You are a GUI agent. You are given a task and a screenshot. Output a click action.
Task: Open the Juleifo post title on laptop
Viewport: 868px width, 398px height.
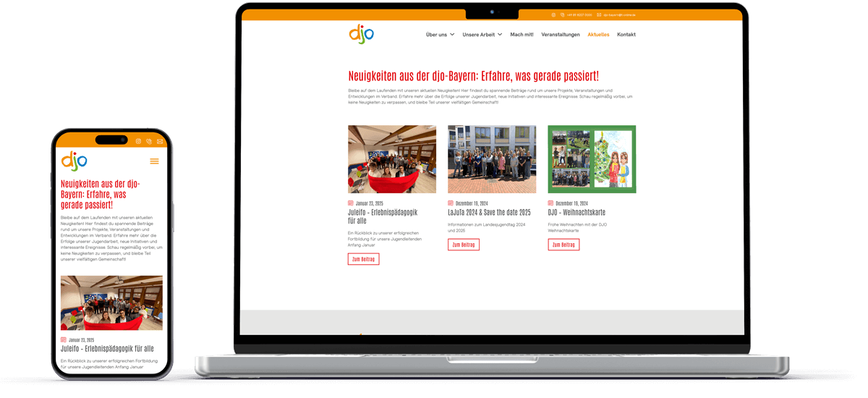point(383,216)
